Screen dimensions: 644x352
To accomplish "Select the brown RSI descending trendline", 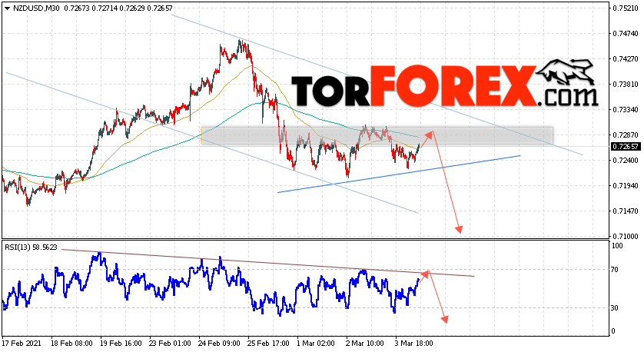I will [267, 262].
